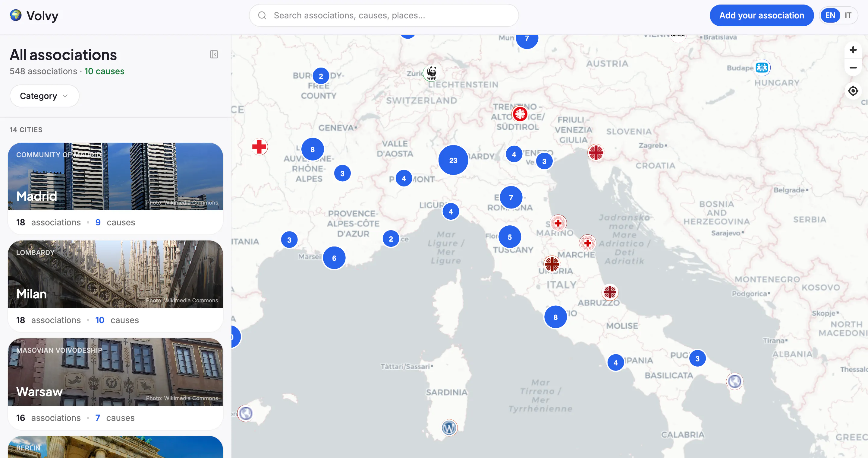
Task: Click Madrid's 18 associations count
Action: [49, 222]
